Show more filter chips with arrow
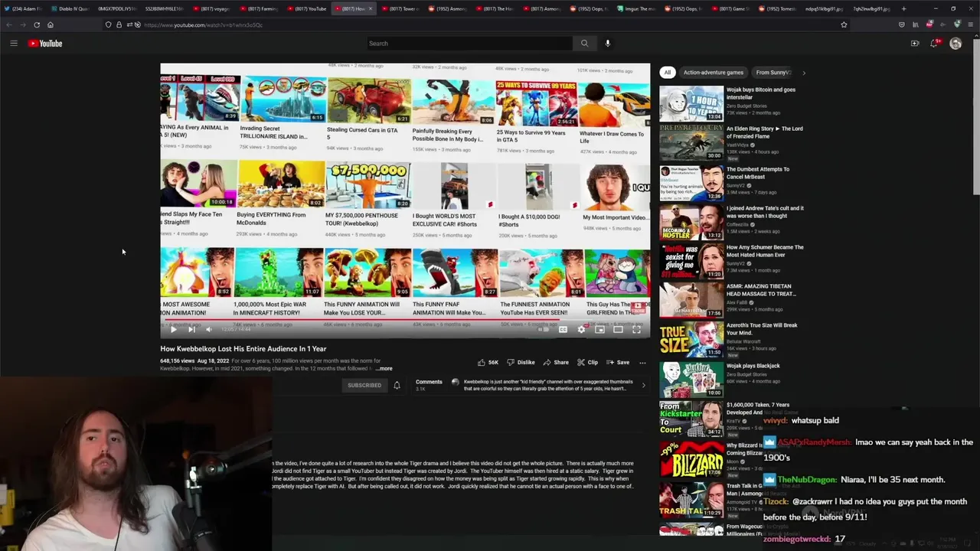 pos(804,73)
